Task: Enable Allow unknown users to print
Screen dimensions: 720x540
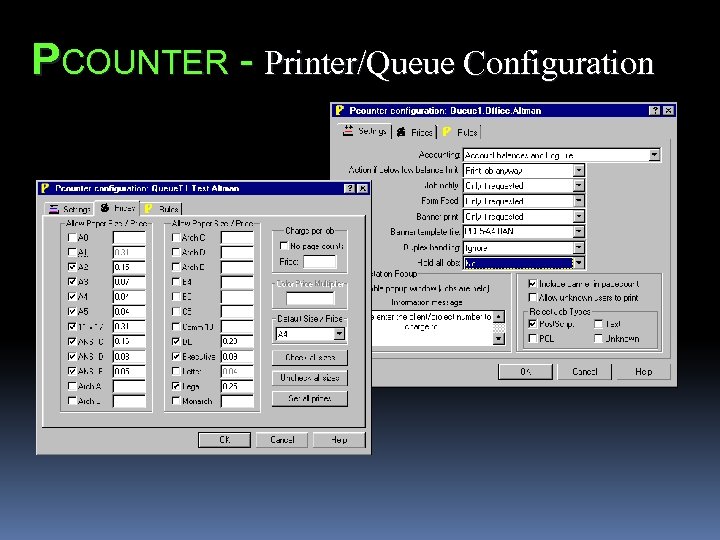Action: [x=533, y=298]
